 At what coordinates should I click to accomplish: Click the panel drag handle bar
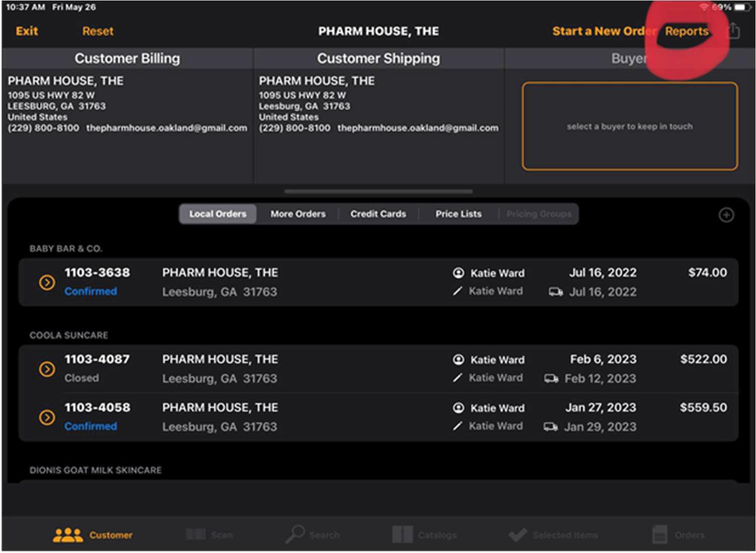[379, 192]
